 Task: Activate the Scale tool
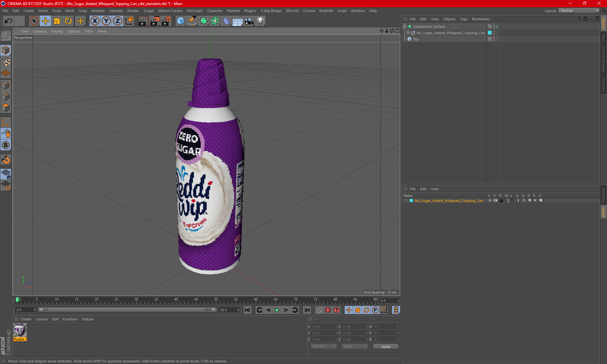click(57, 21)
